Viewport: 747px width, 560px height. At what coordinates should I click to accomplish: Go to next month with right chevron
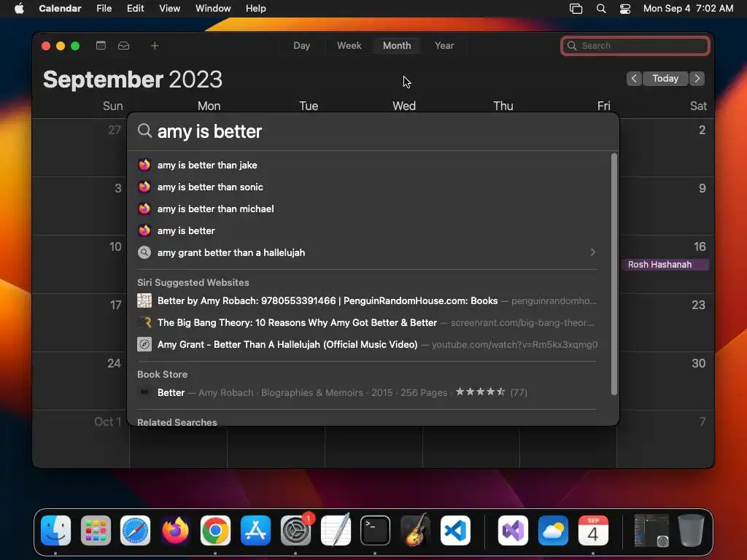click(697, 79)
